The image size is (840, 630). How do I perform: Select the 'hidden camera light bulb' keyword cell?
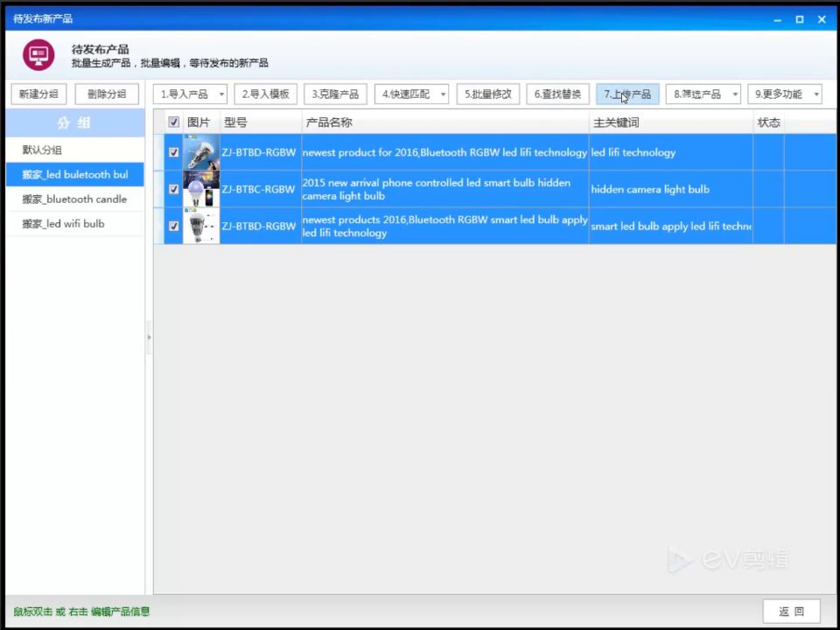coord(671,189)
